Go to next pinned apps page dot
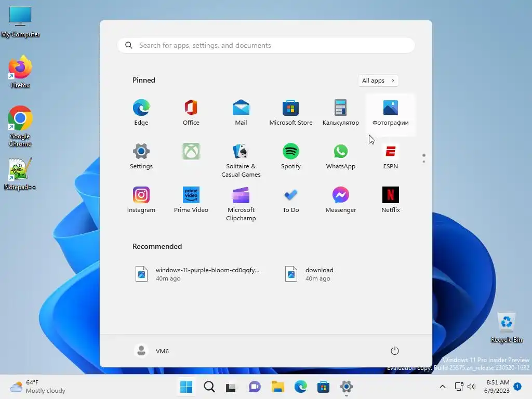 point(424,162)
